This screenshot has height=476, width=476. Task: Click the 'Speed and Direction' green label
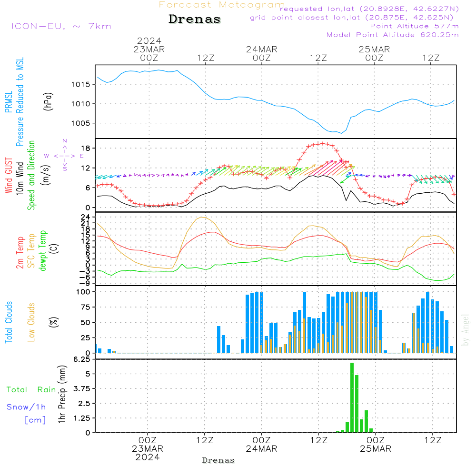[31, 175]
